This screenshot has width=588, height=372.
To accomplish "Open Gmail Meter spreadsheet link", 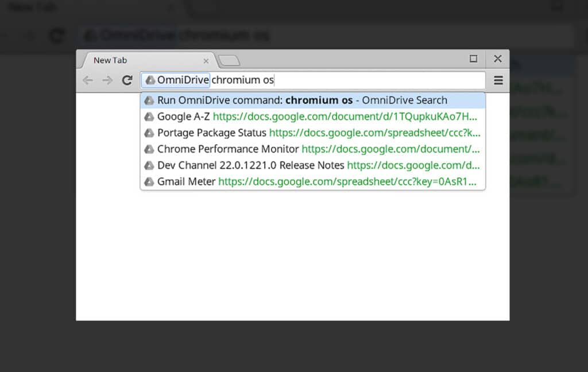I will [x=347, y=182].
